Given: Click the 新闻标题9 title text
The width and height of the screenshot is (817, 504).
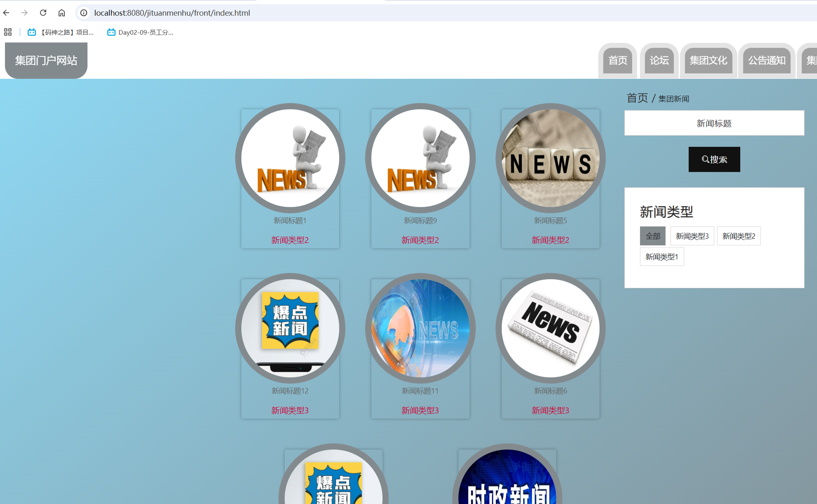Looking at the screenshot, I should click(420, 221).
